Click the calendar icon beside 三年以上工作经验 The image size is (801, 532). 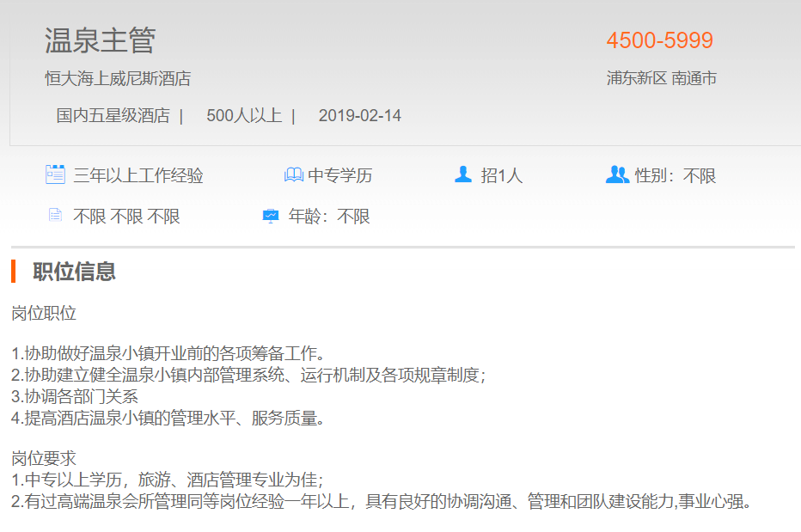[x=55, y=174]
